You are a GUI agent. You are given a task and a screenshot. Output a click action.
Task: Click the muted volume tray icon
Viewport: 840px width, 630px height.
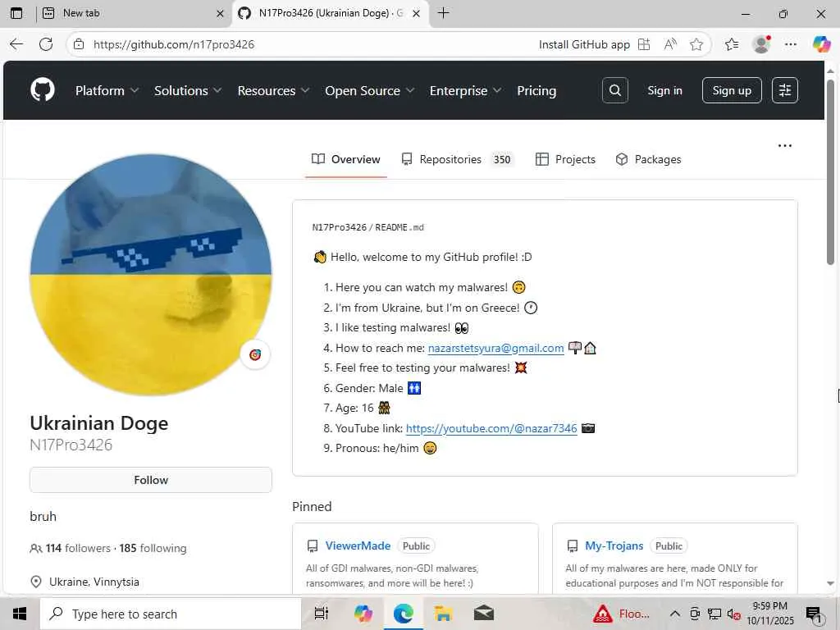733,614
